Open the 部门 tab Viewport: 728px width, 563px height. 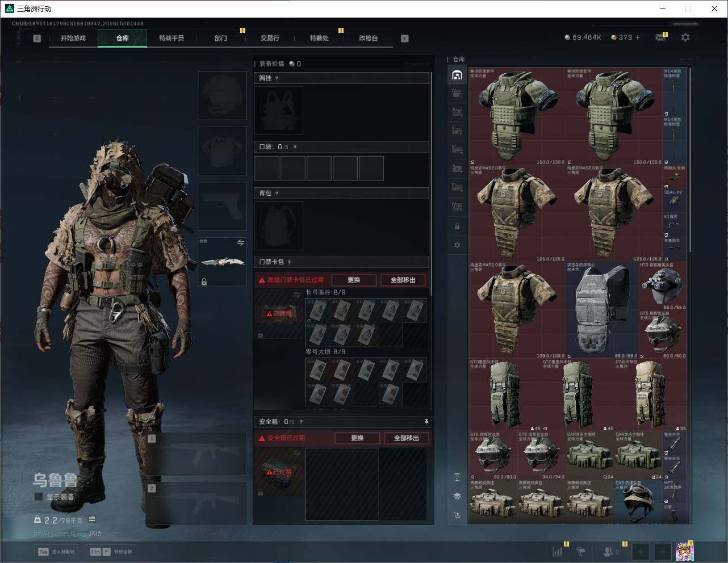click(221, 38)
